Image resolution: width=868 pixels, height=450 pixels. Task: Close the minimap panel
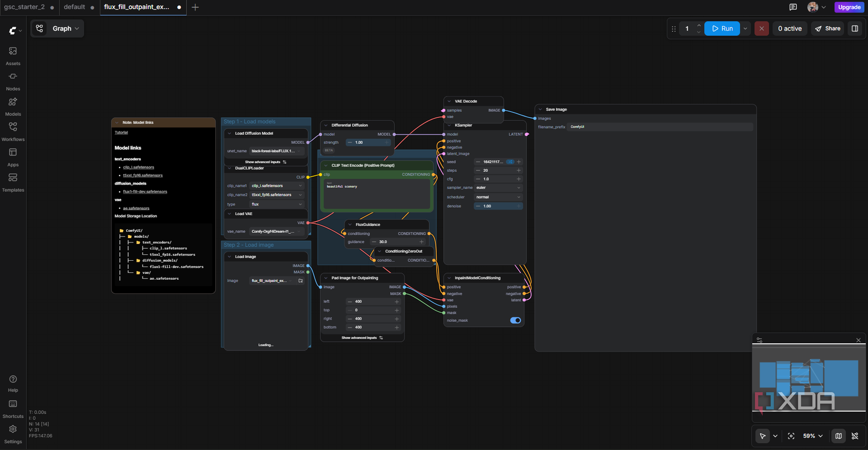click(x=858, y=340)
